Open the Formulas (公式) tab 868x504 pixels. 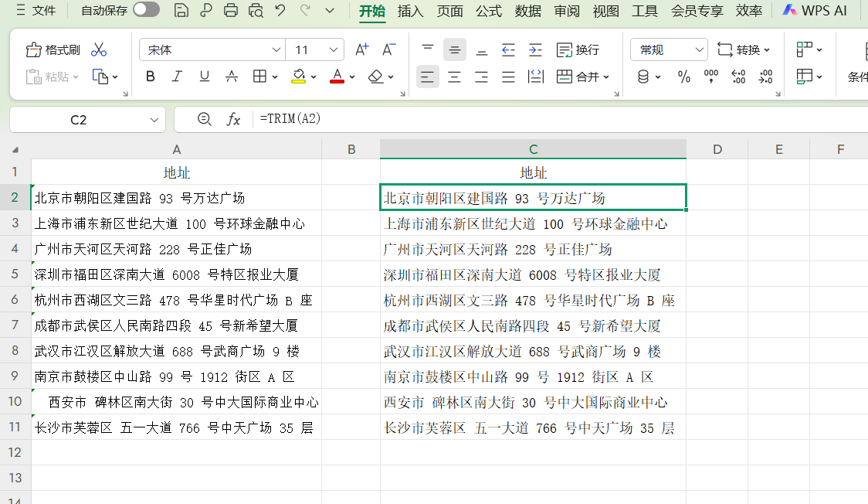[x=488, y=11]
